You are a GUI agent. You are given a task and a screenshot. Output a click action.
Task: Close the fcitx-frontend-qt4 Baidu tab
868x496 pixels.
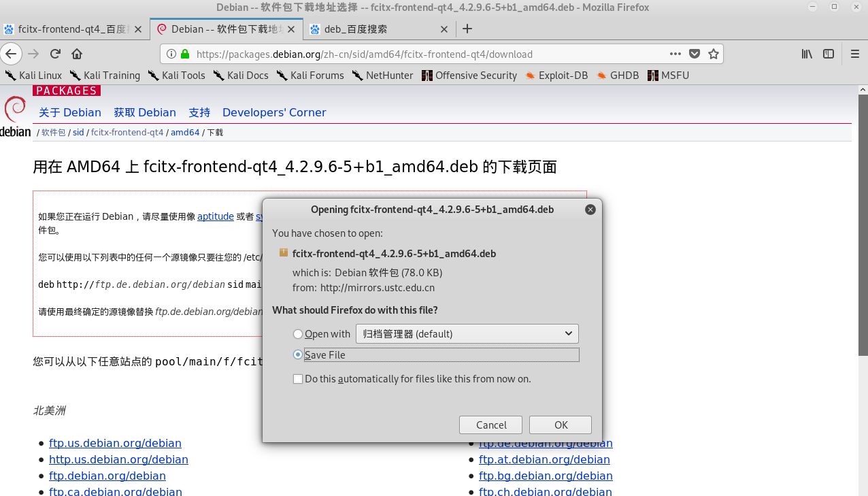(x=138, y=29)
